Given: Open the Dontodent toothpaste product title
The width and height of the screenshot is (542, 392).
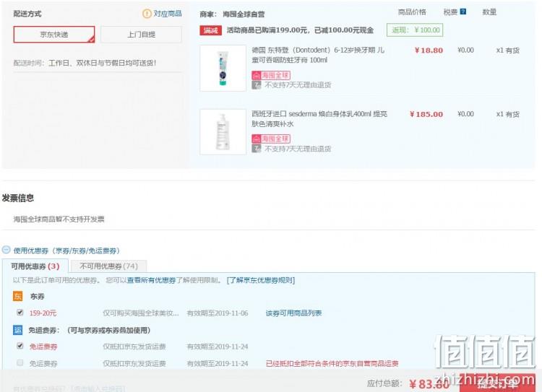Looking at the screenshot, I should click(x=318, y=55).
